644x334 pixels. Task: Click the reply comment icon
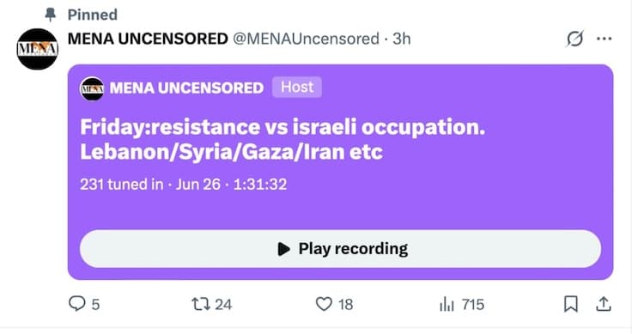coord(76,304)
